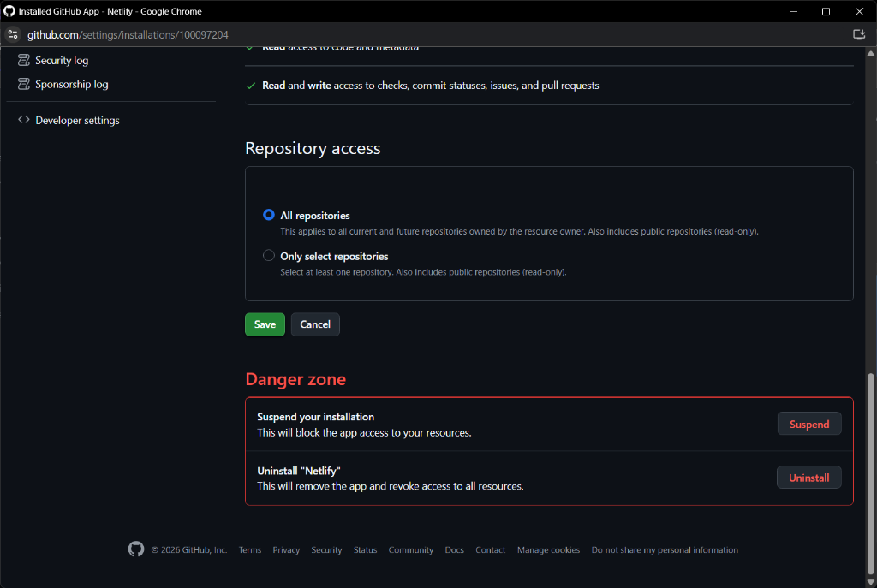Click the Developer settings code icon
The height and width of the screenshot is (588, 877).
[24, 121]
